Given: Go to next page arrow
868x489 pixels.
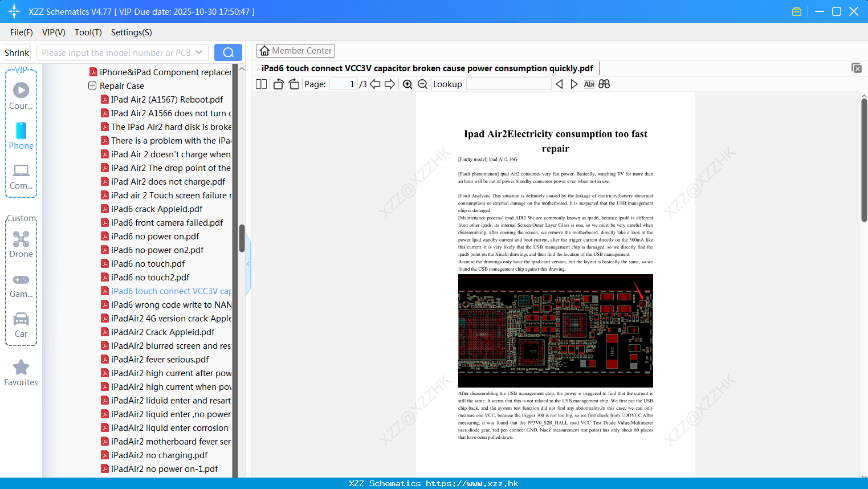Looking at the screenshot, I should tap(390, 84).
